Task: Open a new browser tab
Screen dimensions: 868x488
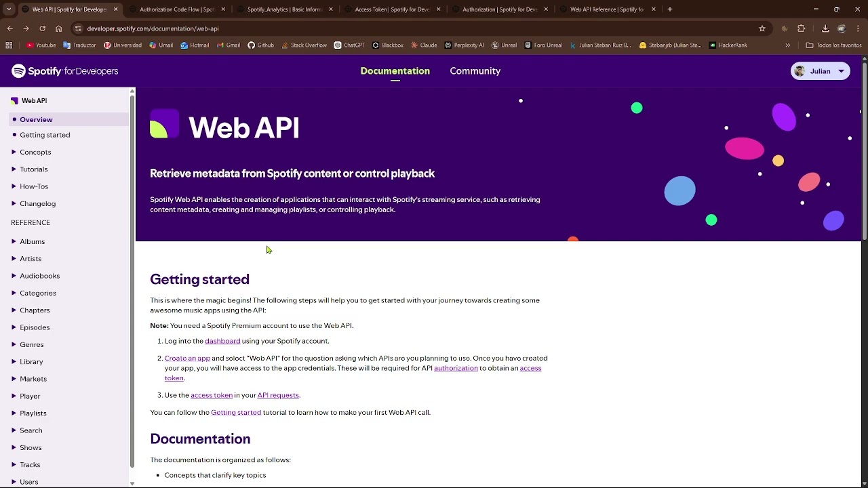Action: pyautogui.click(x=669, y=9)
